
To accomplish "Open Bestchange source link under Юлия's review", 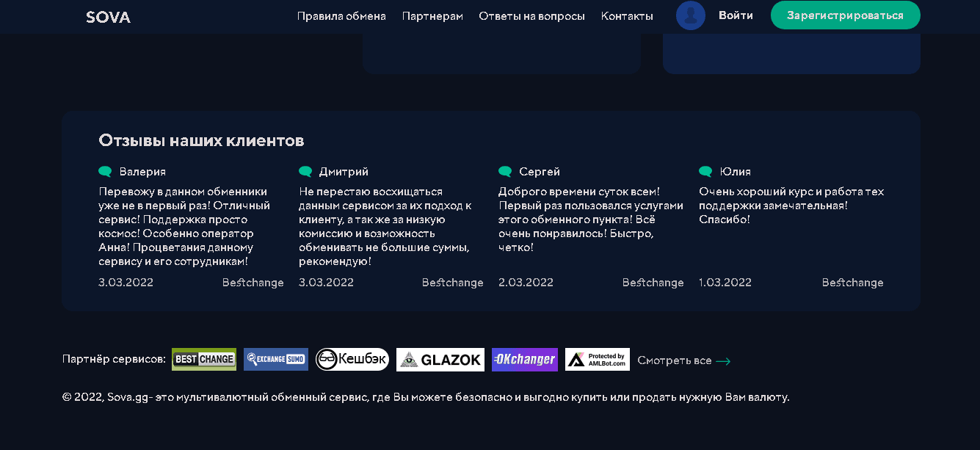I will (x=852, y=283).
